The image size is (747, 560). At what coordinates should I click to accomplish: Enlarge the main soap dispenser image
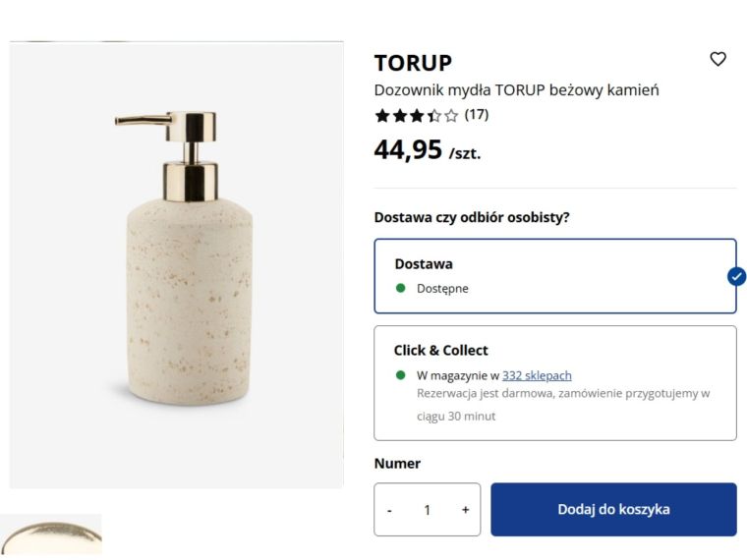177,265
